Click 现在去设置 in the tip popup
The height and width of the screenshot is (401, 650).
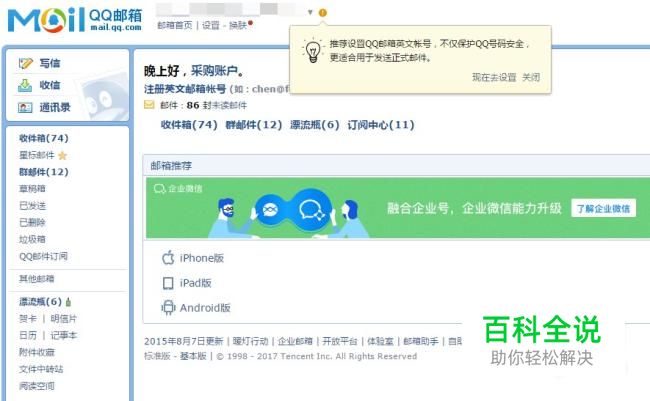coord(494,78)
